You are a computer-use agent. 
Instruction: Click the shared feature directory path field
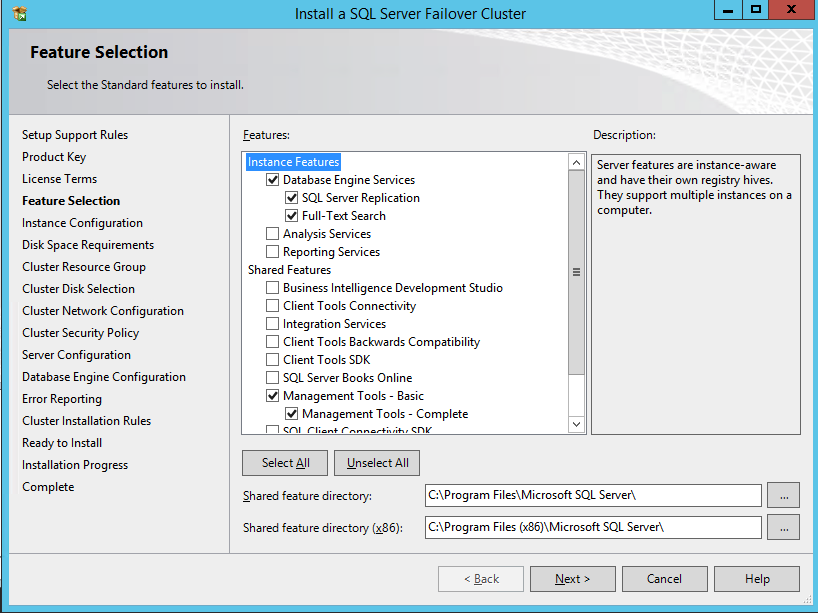click(593, 495)
